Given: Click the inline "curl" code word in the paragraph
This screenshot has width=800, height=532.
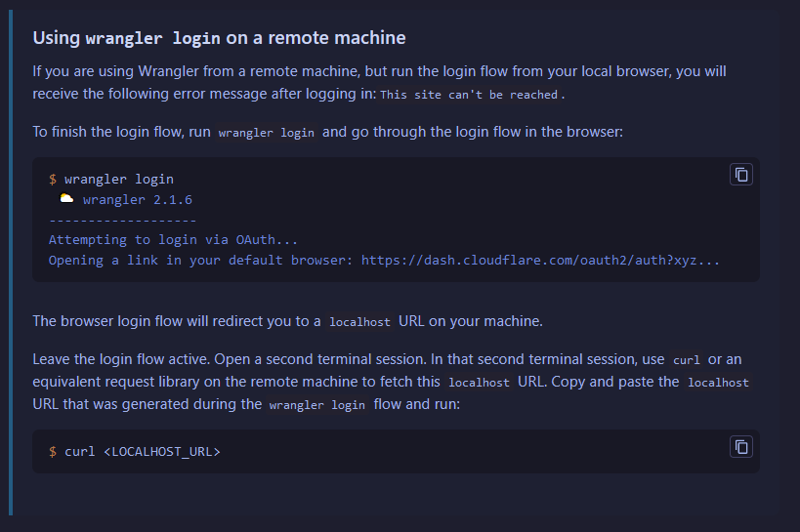Looking at the screenshot, I should (x=687, y=360).
